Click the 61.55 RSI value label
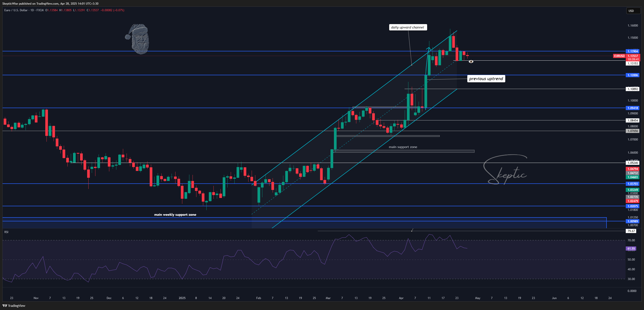The image size is (644, 310). pyautogui.click(x=631, y=248)
